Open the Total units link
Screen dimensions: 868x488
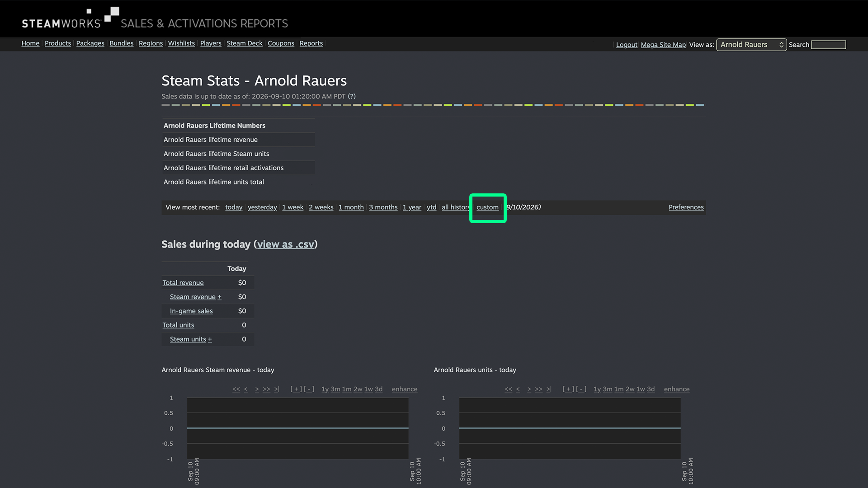pos(178,325)
